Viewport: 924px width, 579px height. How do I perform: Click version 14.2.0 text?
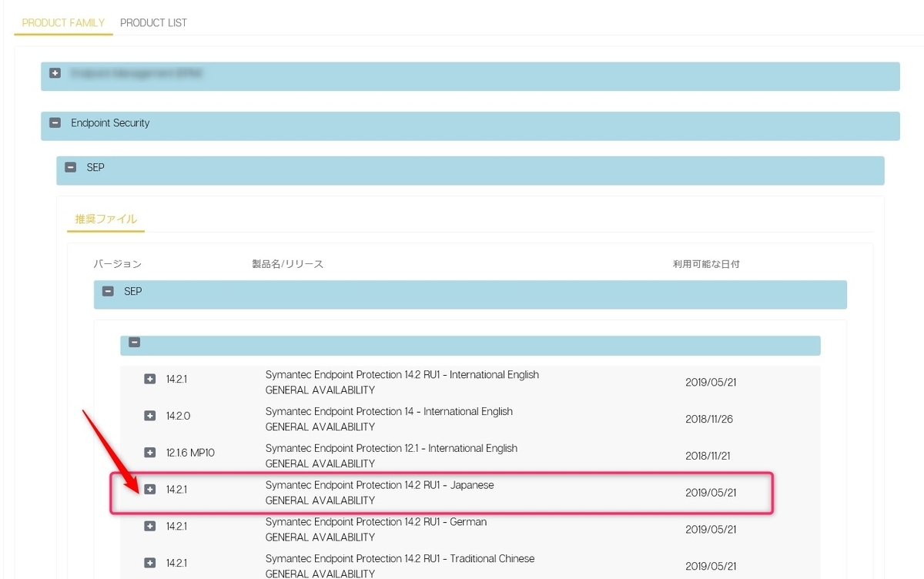pos(178,416)
